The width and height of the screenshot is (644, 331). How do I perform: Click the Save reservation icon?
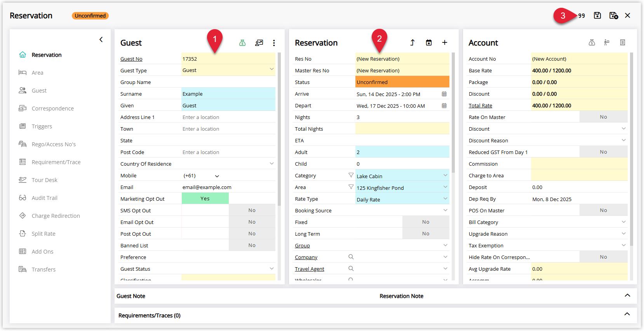597,16
